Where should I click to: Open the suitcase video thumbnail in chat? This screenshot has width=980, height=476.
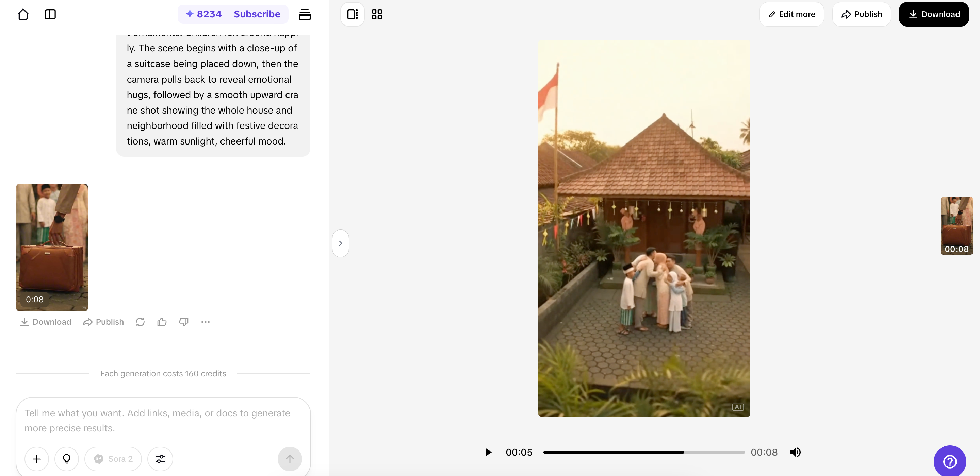click(x=52, y=247)
